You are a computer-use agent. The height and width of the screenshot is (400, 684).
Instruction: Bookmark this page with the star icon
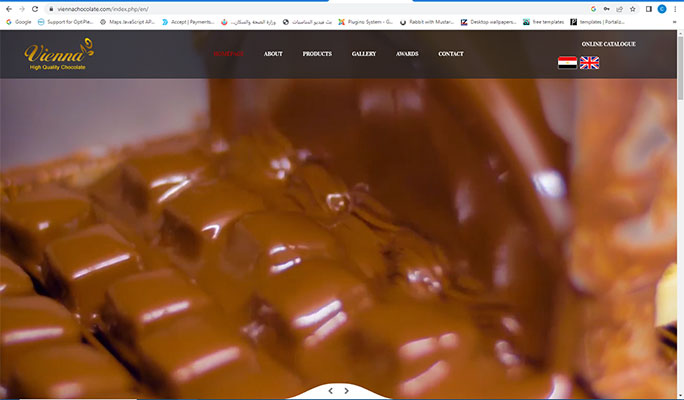tap(633, 9)
